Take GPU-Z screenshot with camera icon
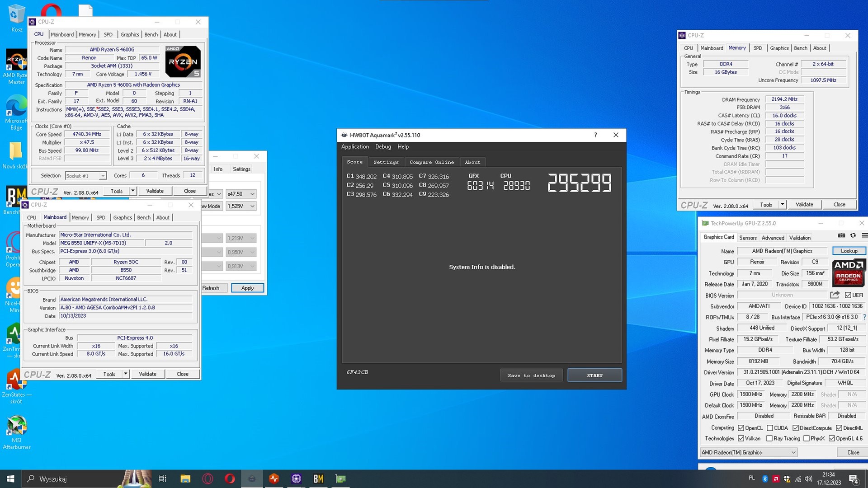The height and width of the screenshot is (488, 868). point(841,235)
